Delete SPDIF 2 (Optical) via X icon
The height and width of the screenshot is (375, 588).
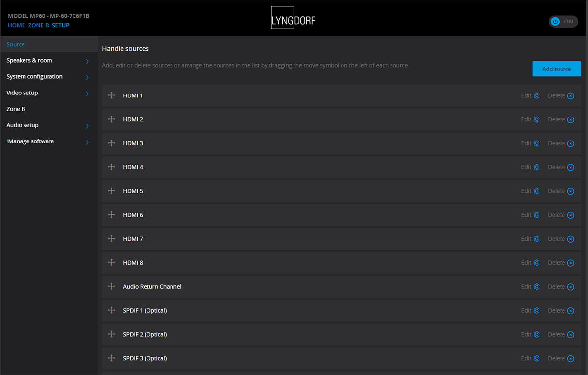click(x=570, y=335)
